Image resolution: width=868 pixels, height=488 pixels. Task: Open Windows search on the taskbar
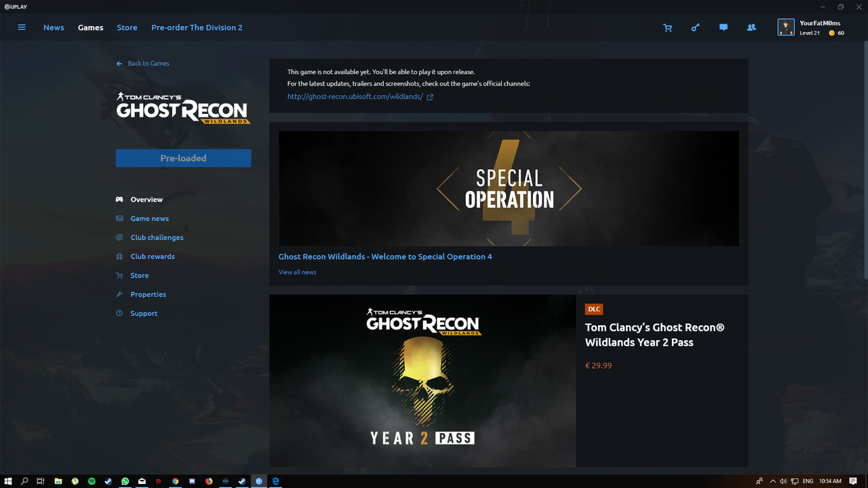(x=25, y=481)
